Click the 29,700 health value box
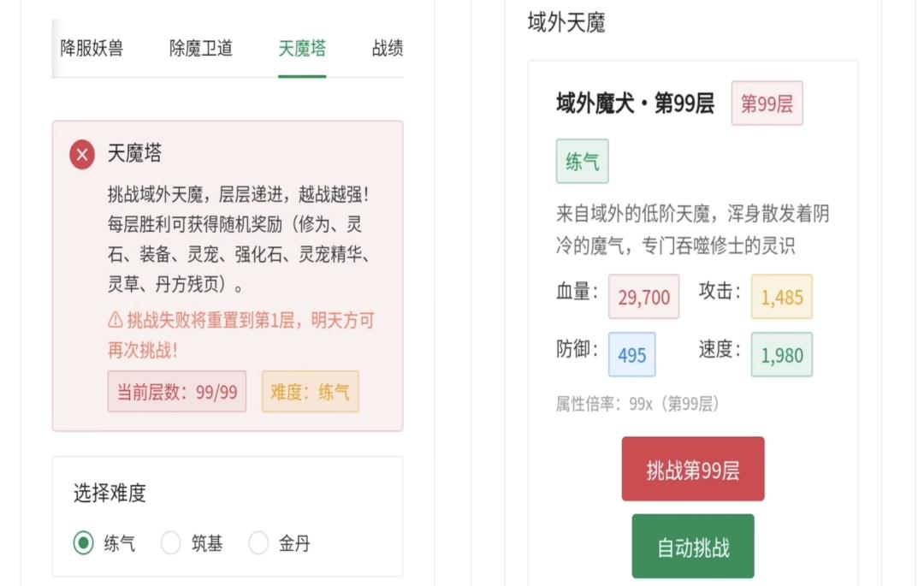 [643, 297]
